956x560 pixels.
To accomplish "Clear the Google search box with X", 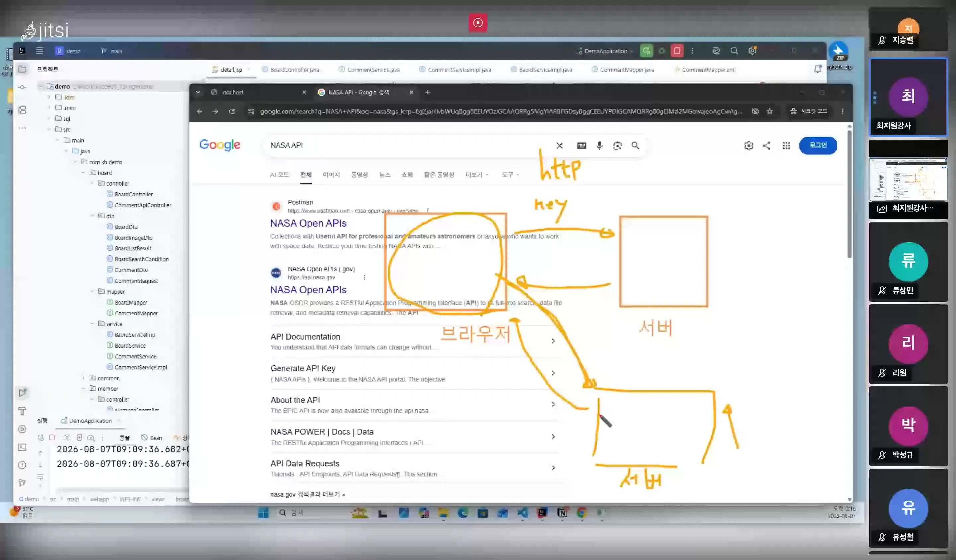I will (559, 145).
